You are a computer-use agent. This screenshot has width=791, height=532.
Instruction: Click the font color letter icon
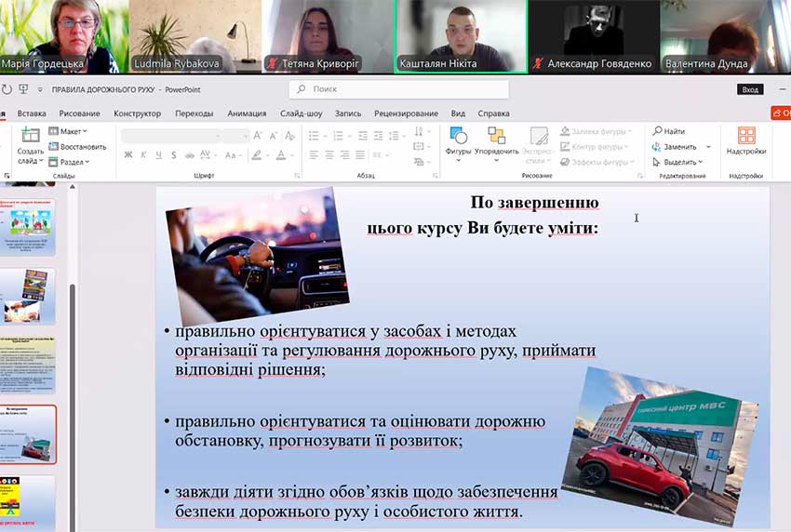(280, 154)
